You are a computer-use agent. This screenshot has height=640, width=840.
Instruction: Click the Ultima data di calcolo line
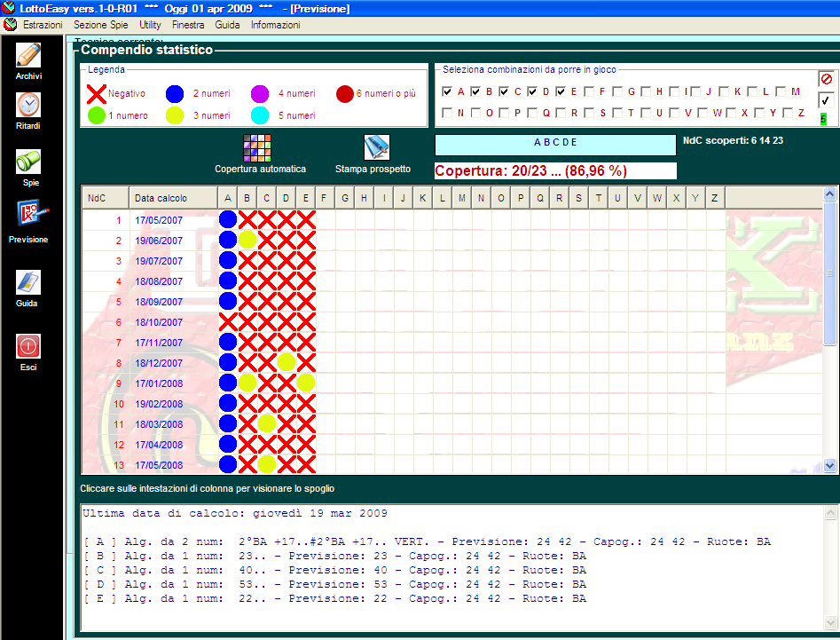point(235,513)
